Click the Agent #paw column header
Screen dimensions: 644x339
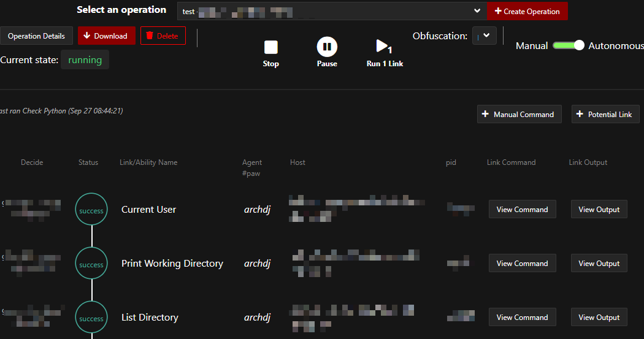click(251, 168)
